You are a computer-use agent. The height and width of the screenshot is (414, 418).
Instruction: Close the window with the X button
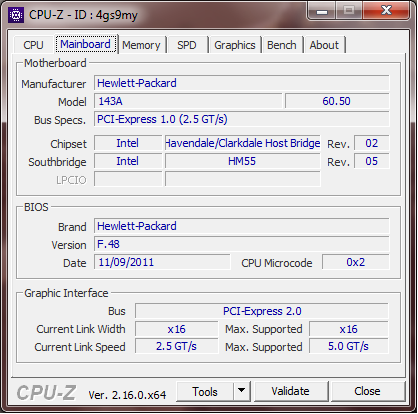tap(386, 10)
